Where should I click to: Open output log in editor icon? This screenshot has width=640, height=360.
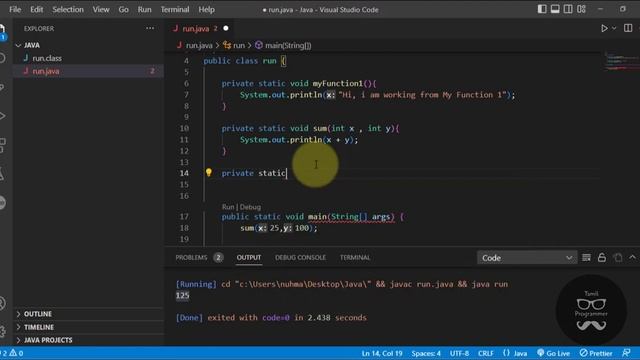pyautogui.click(x=618, y=258)
